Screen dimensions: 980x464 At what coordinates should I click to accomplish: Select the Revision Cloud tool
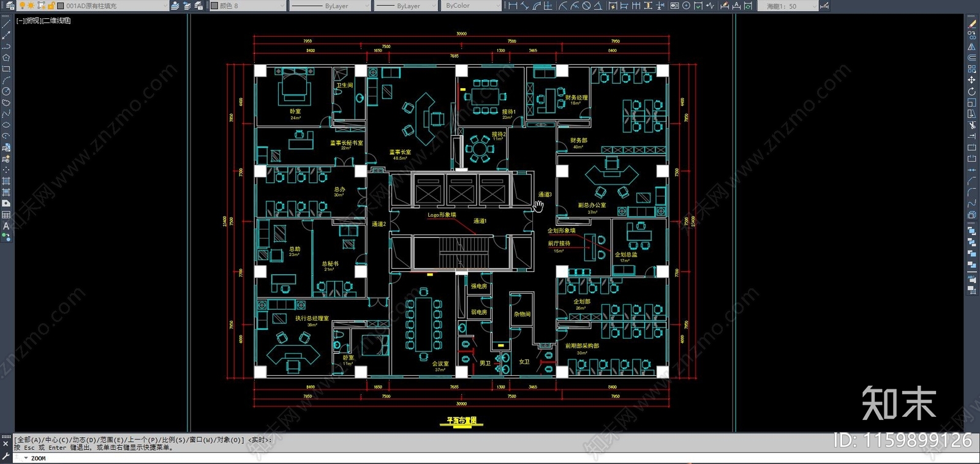6,103
